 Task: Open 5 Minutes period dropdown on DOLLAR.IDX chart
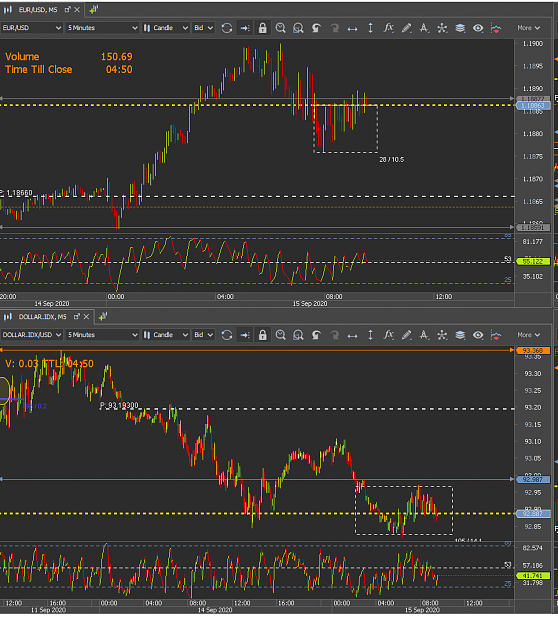pos(102,335)
